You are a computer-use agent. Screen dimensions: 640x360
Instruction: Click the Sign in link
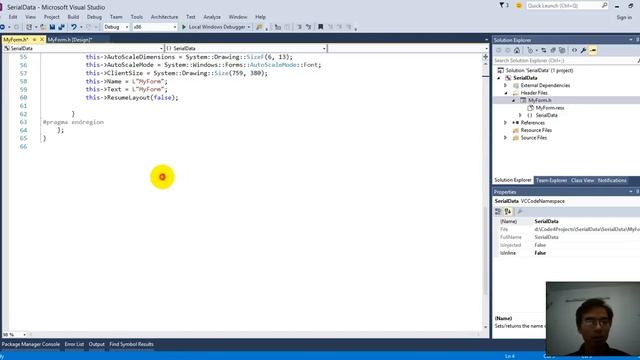click(x=624, y=18)
